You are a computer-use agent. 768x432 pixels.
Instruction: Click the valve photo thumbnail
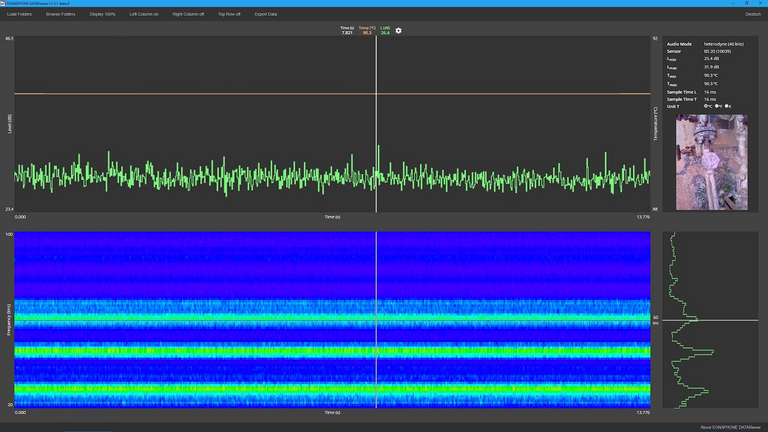[x=711, y=162]
